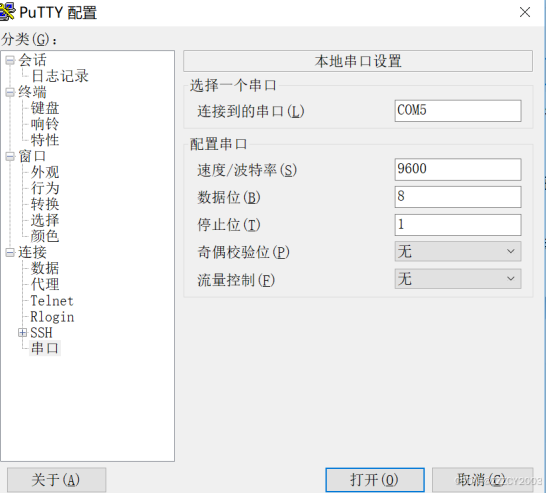Click the 取消(C) button

483,480
